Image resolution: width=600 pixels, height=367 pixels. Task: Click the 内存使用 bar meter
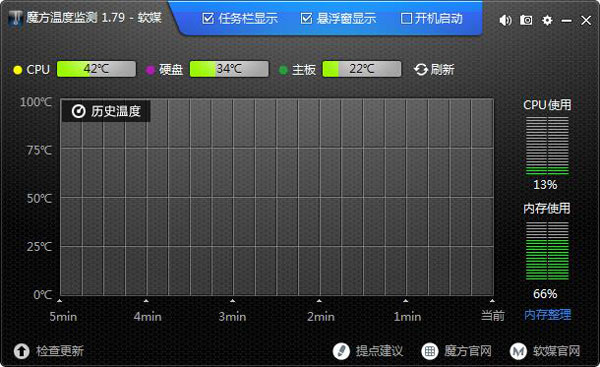547,251
